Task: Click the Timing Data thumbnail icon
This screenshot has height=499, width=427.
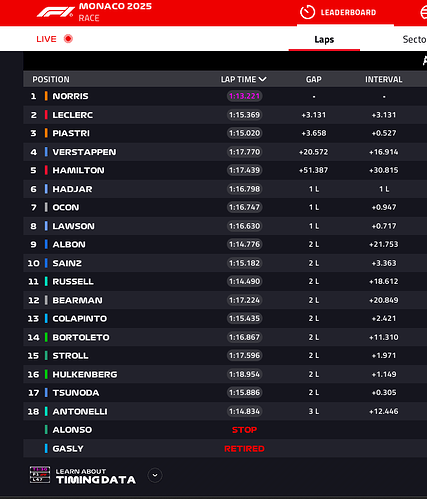Action: 40,475
